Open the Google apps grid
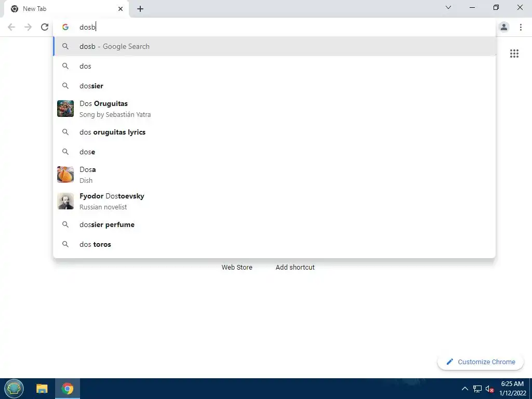The width and height of the screenshot is (532, 399). point(514,54)
